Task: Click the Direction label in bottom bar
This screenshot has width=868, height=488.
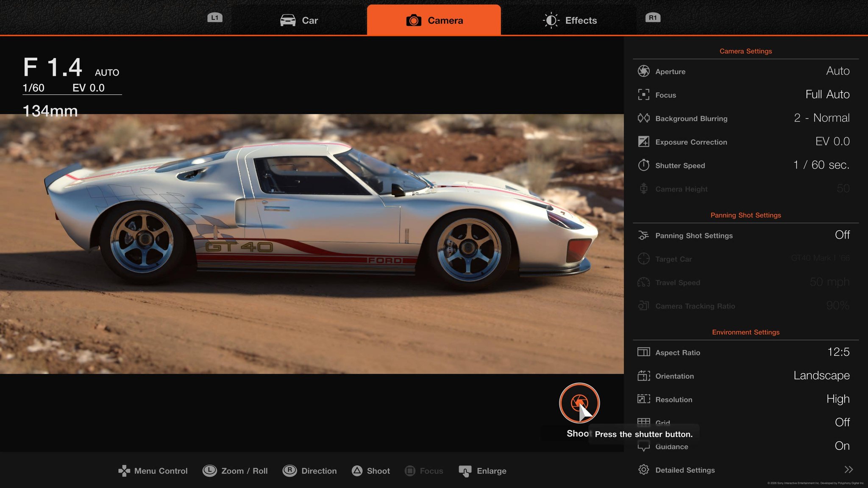Action: 319,471
